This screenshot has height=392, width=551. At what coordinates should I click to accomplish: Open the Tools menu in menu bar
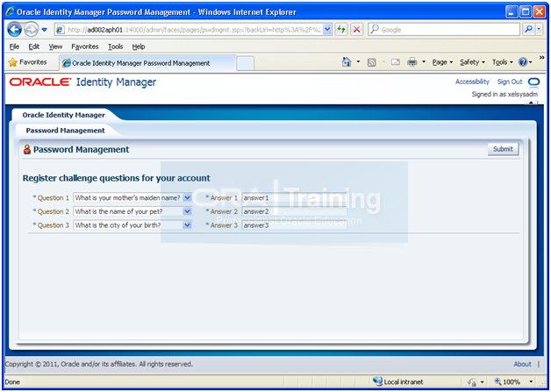click(115, 46)
